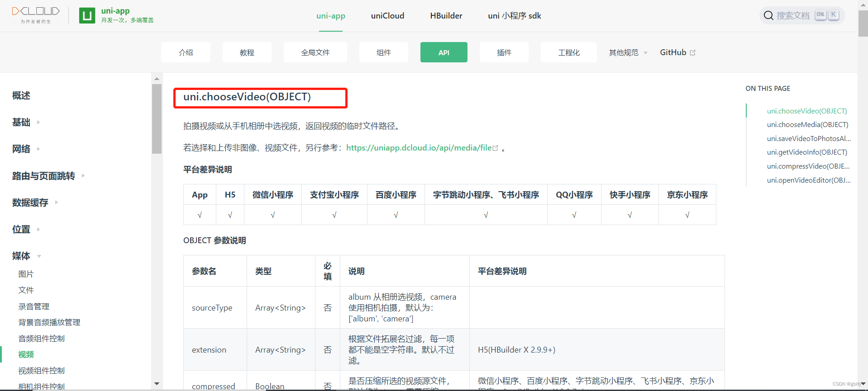Viewport: 868px width, 391px height.
Task: Expand the 基础 sidebar group
Action: click(x=26, y=122)
